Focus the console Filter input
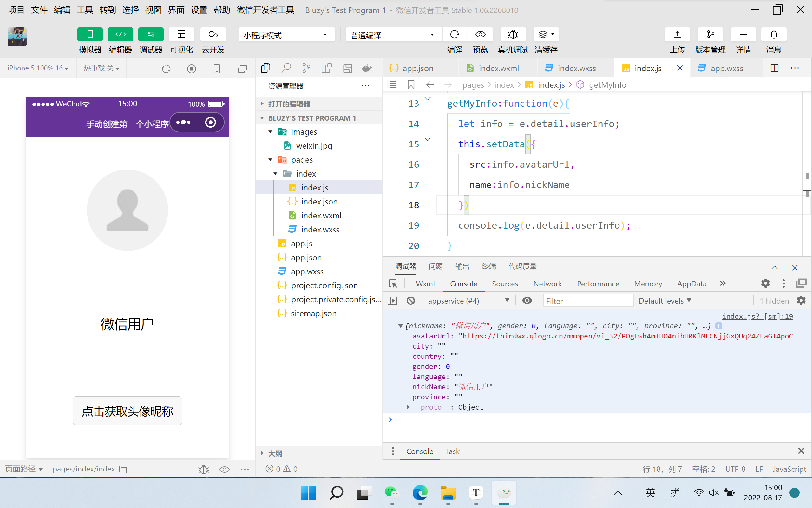 588,301
